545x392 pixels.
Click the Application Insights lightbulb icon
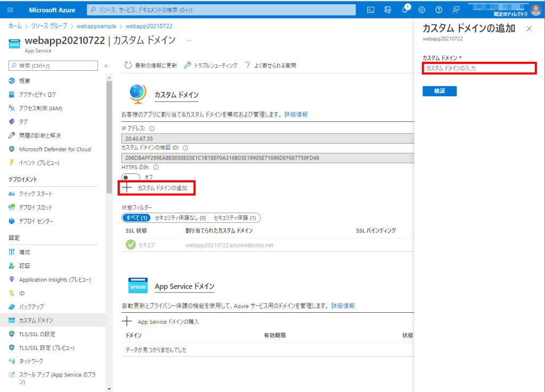click(12, 279)
